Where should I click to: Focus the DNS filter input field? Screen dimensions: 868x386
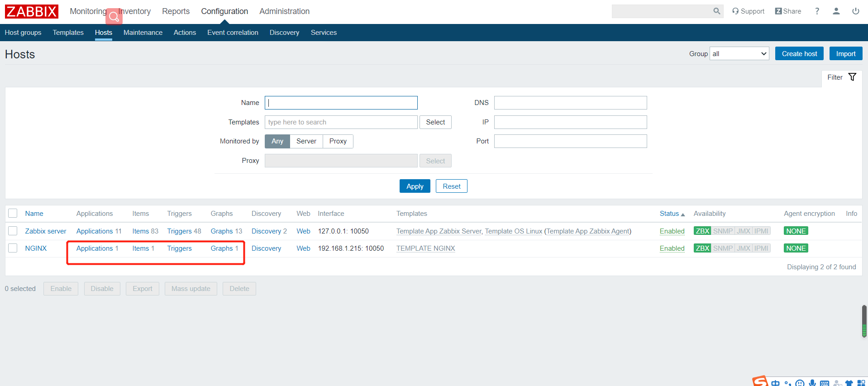pyautogui.click(x=571, y=103)
